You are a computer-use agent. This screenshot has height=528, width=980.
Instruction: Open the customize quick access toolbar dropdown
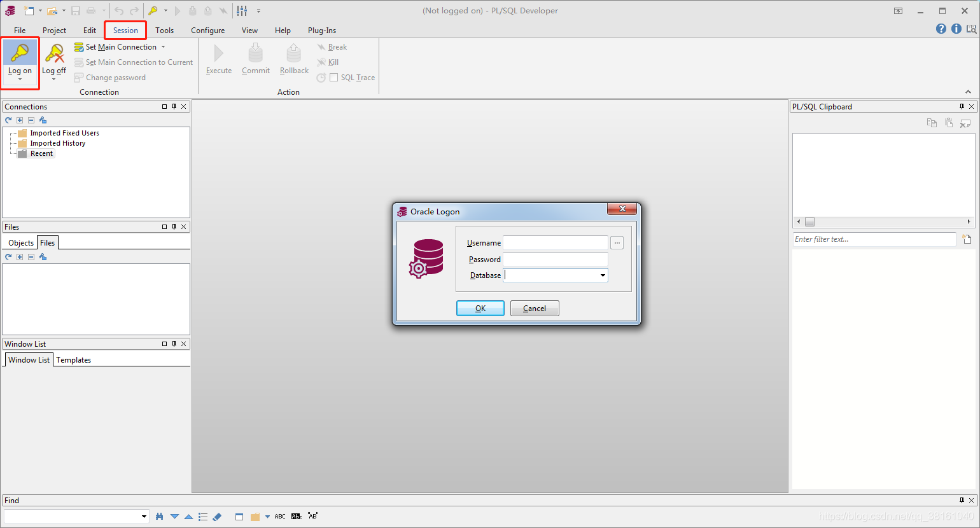(x=258, y=11)
